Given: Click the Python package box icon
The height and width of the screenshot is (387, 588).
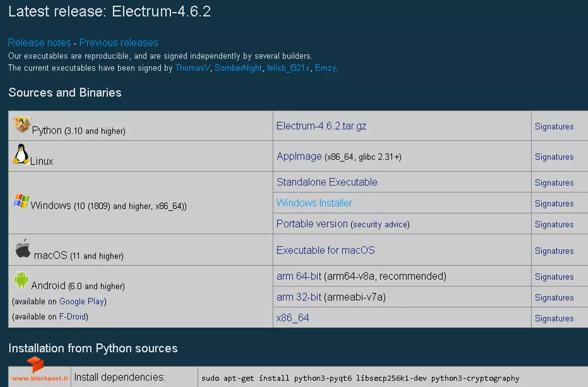Looking at the screenshot, I should (22, 124).
